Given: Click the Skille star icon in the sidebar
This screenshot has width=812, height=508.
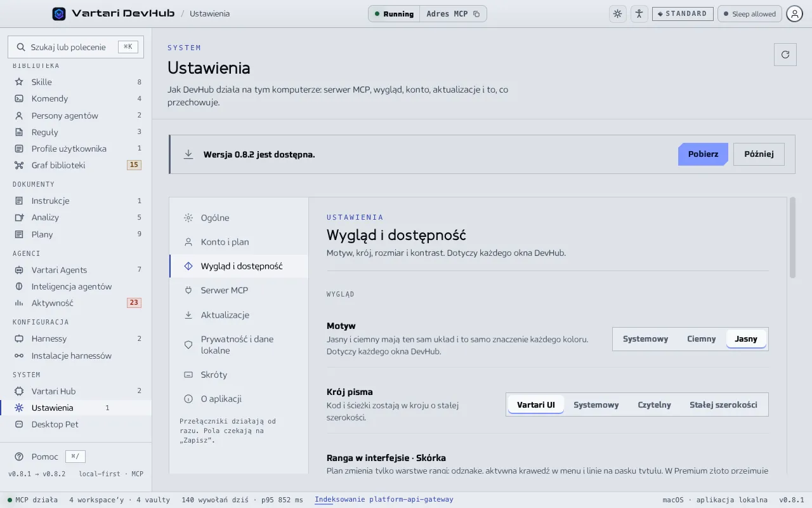Looking at the screenshot, I should pos(19,82).
